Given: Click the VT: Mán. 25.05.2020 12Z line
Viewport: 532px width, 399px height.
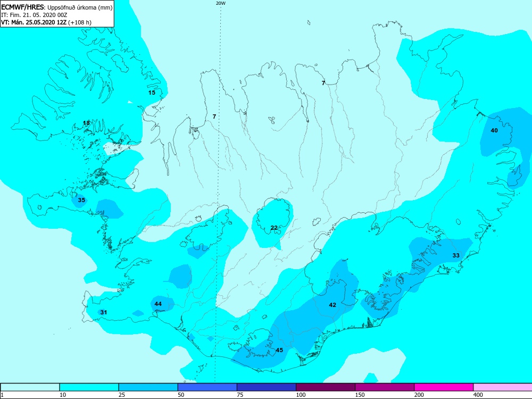Looking at the screenshot, I should click(46, 22).
